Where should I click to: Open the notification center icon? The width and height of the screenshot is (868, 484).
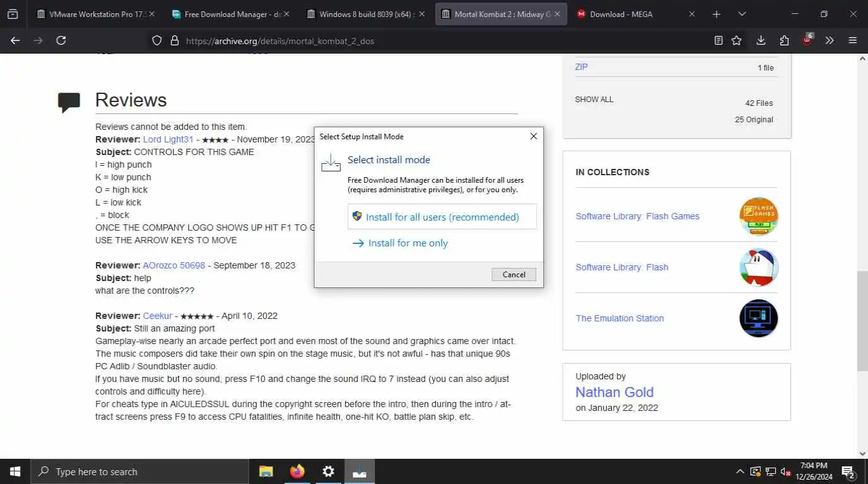(x=848, y=471)
